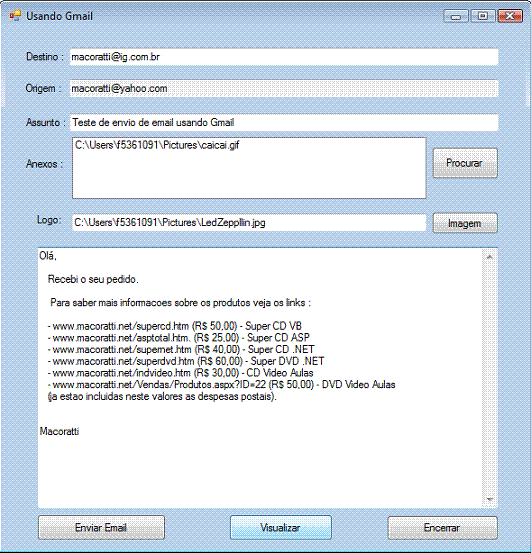Click the message body scroll down arrow
The image size is (531, 553).
489,499
